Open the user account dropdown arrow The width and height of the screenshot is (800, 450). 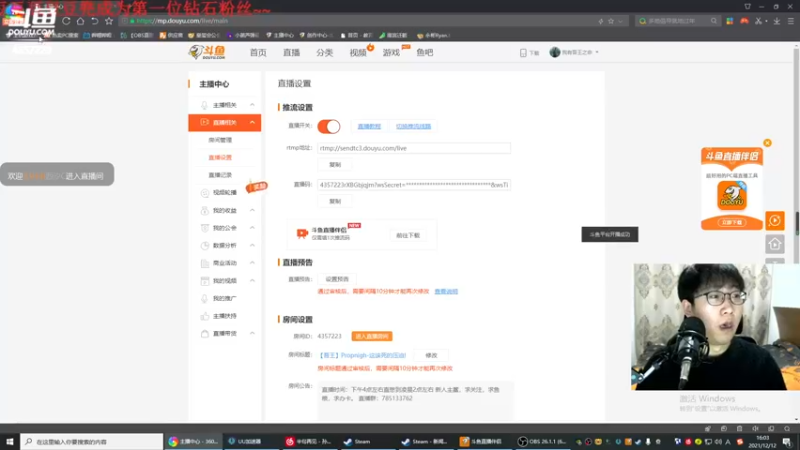pyautogui.click(x=597, y=52)
